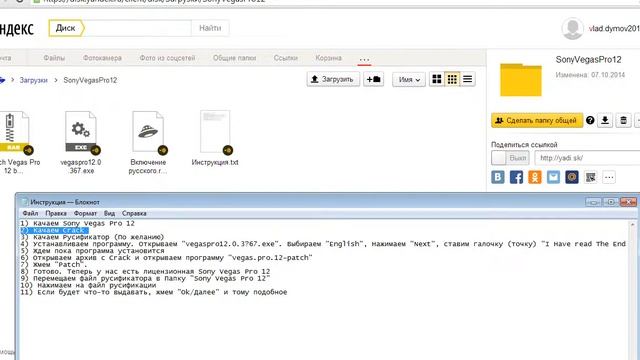Open the Файлы tab
Viewport: 640px width, 360px height.
tap(54, 58)
